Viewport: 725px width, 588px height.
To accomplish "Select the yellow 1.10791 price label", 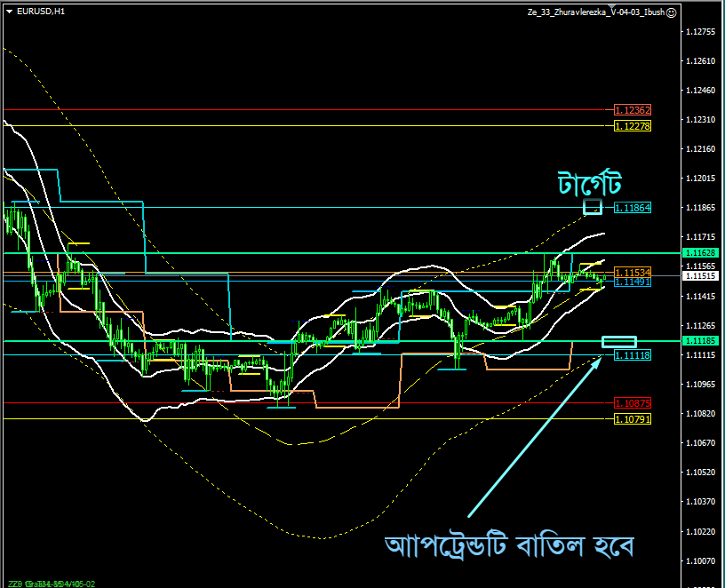I will coord(633,419).
